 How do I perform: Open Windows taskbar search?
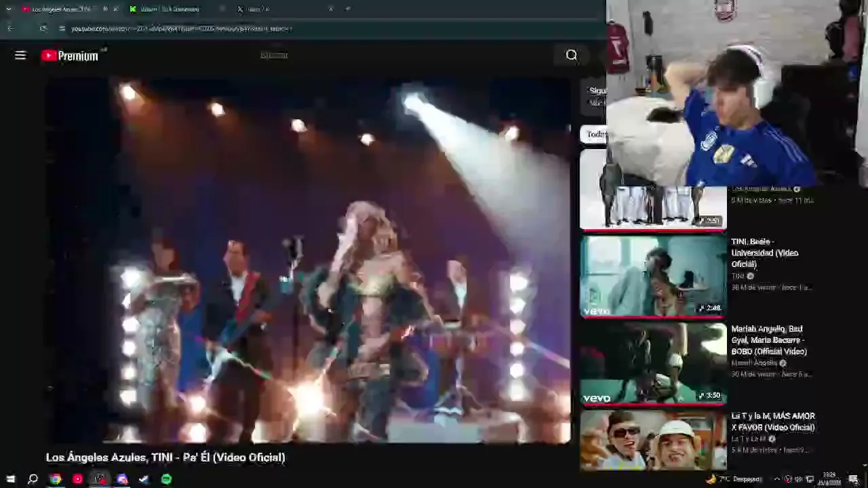pos(33,479)
